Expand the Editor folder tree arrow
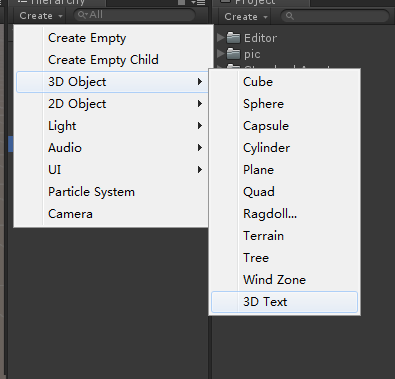 point(220,37)
